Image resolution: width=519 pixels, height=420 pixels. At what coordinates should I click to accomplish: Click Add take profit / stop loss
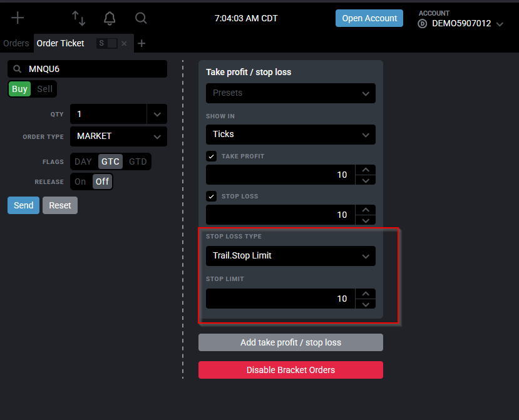[290, 342]
